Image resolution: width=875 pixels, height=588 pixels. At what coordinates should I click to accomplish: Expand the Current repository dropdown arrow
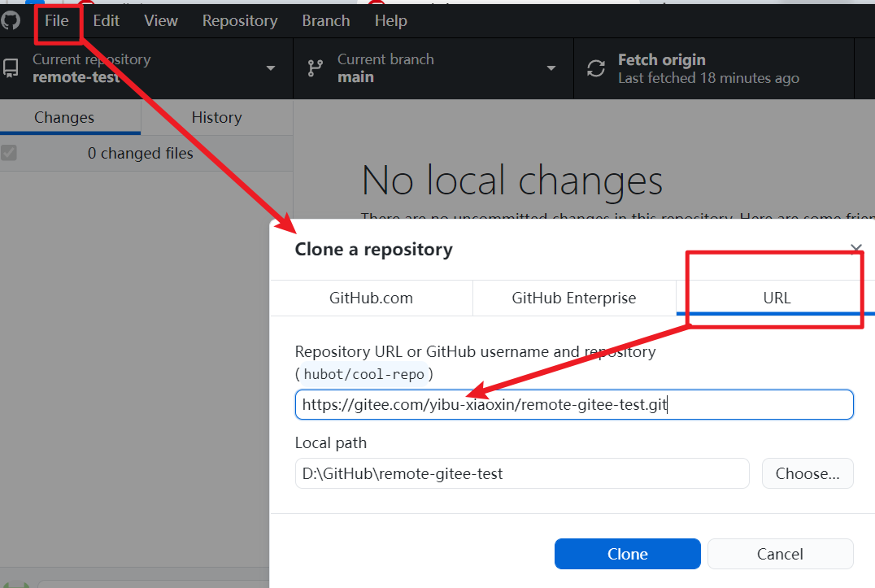coord(271,68)
